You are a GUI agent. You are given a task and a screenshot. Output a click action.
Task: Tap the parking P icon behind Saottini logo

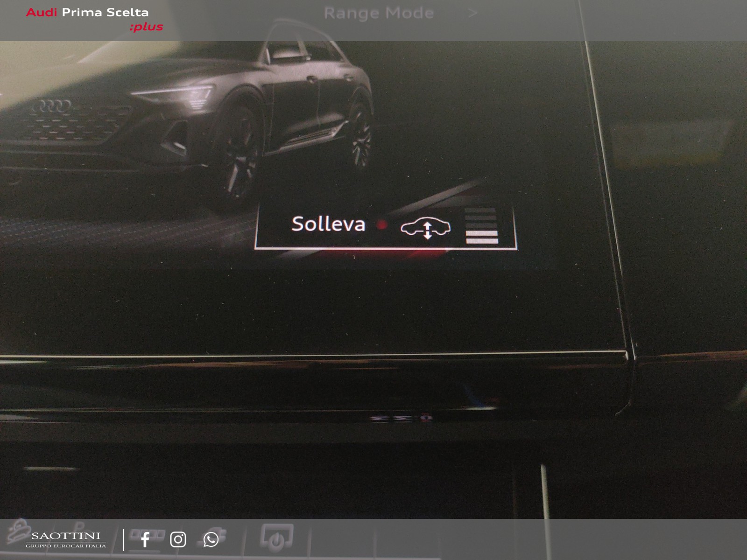[79, 526]
